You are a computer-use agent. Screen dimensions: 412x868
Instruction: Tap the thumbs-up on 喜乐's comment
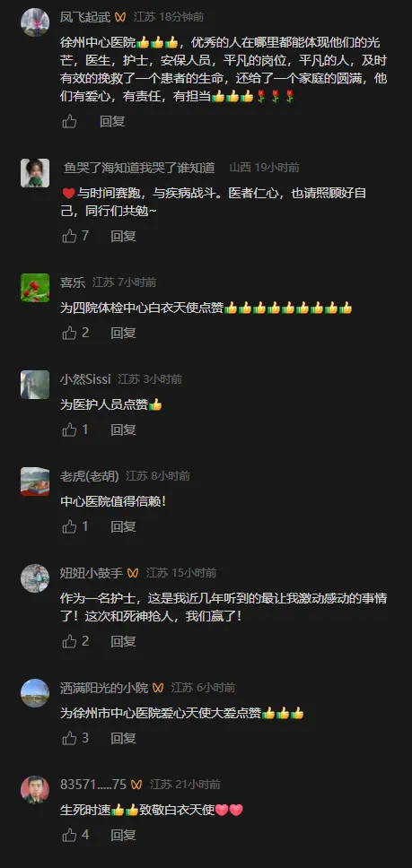point(69,333)
